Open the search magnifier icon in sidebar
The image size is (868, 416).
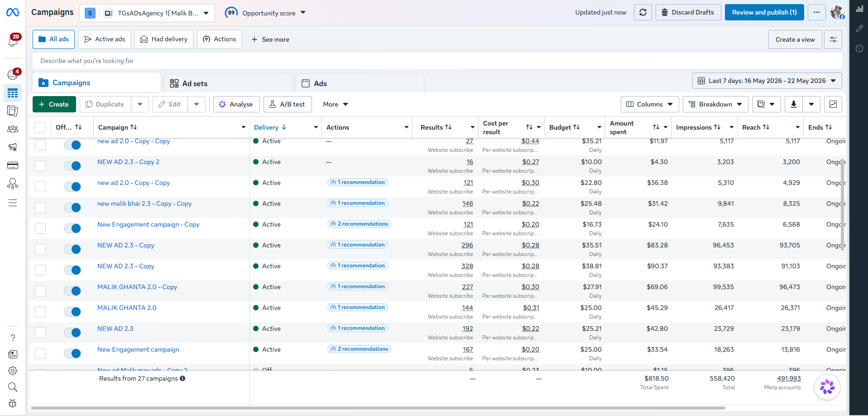click(x=13, y=387)
